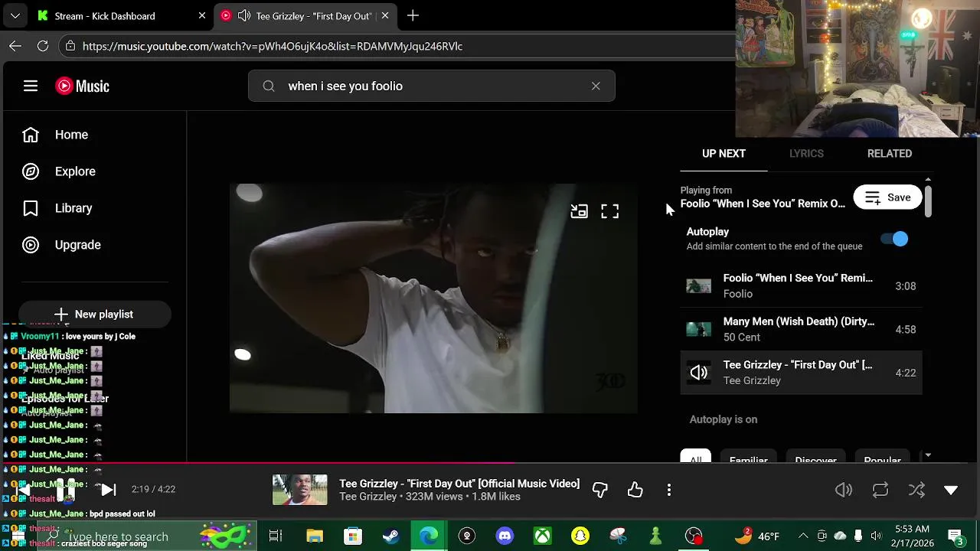Open the YouTube Music hamburger menu

pos(31,86)
